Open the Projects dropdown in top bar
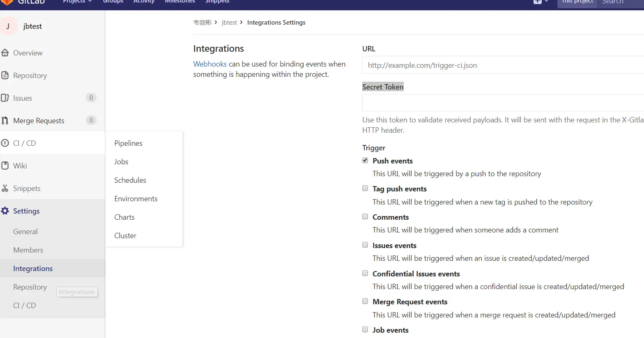The image size is (644, 338). tap(77, 2)
